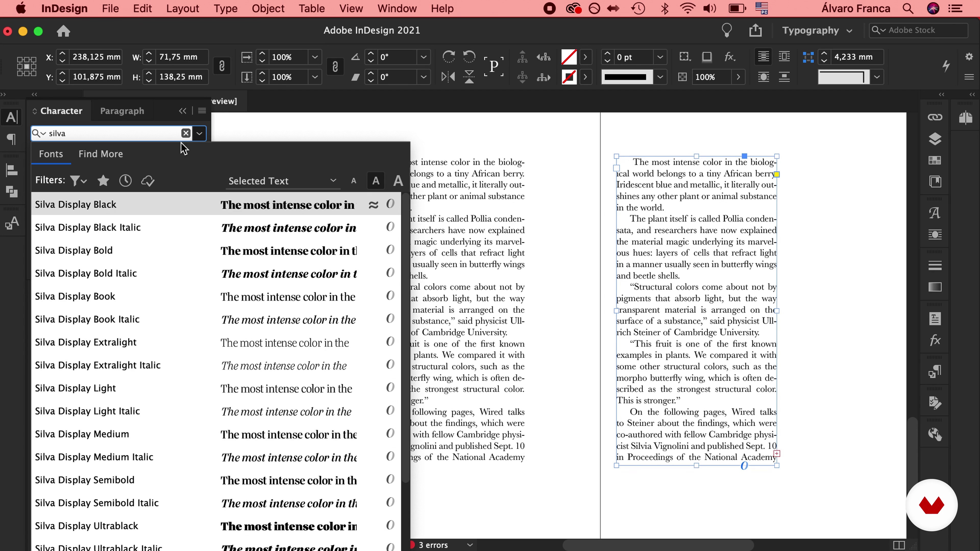Open the stroke style dropdown

pos(660,77)
